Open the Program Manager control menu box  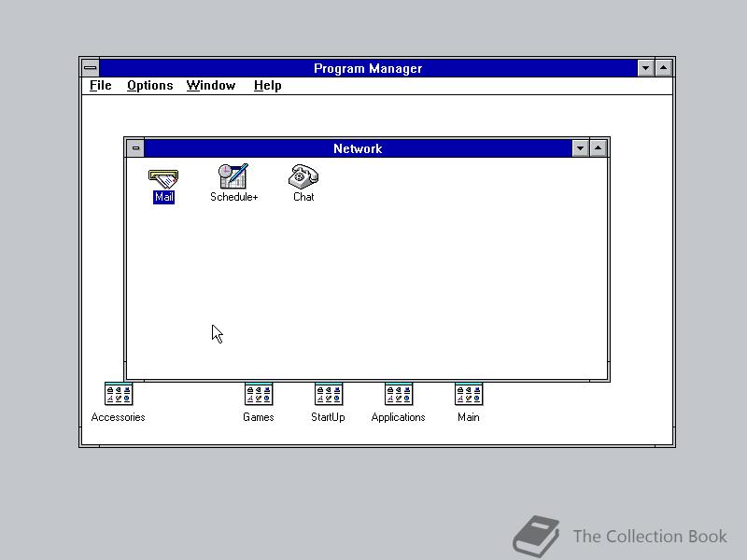[x=90, y=68]
